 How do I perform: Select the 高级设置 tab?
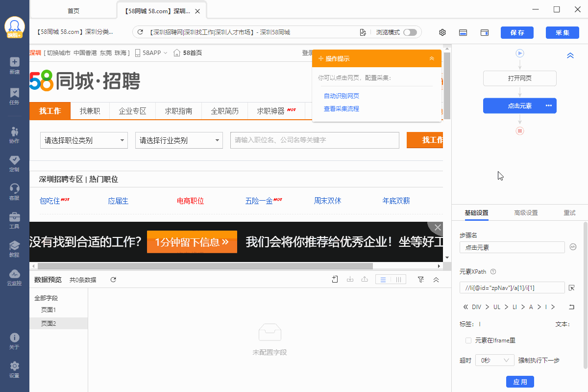[526, 212]
